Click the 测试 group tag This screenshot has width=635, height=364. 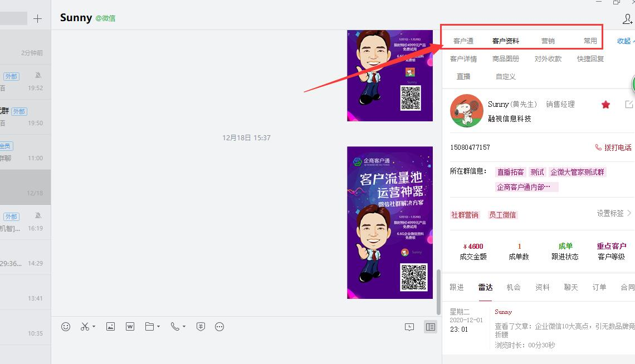[537, 172]
